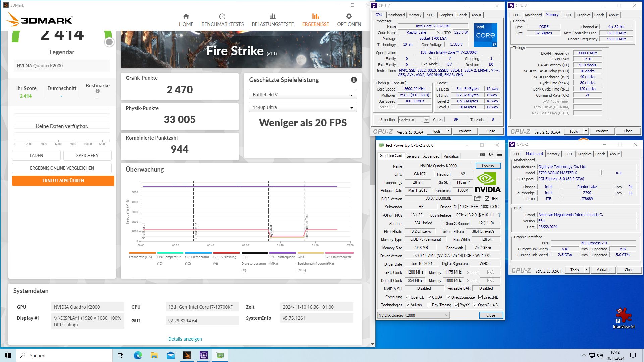The height and width of the screenshot is (362, 644).
Task: Click Framerate (FPS) orange legend swatch
Action: [x=142, y=253]
